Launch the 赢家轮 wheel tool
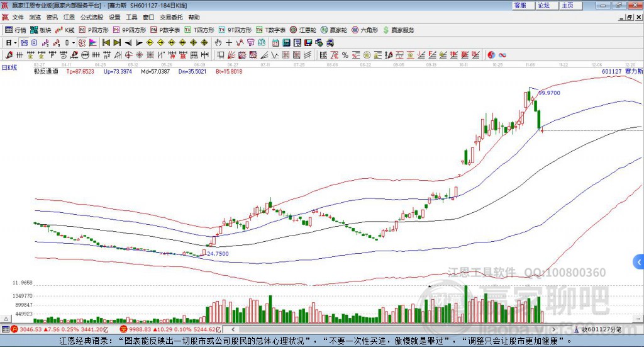The height and width of the screenshot is (347, 644). click(334, 30)
